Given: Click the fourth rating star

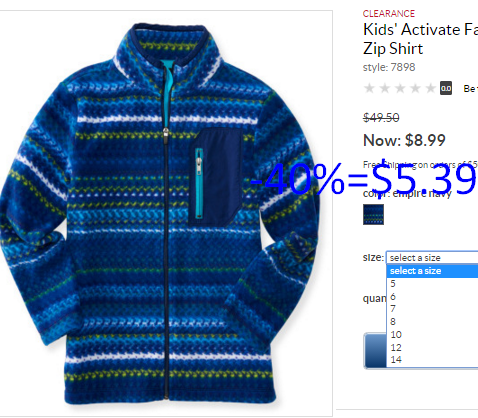Looking at the screenshot, I should 415,88.
